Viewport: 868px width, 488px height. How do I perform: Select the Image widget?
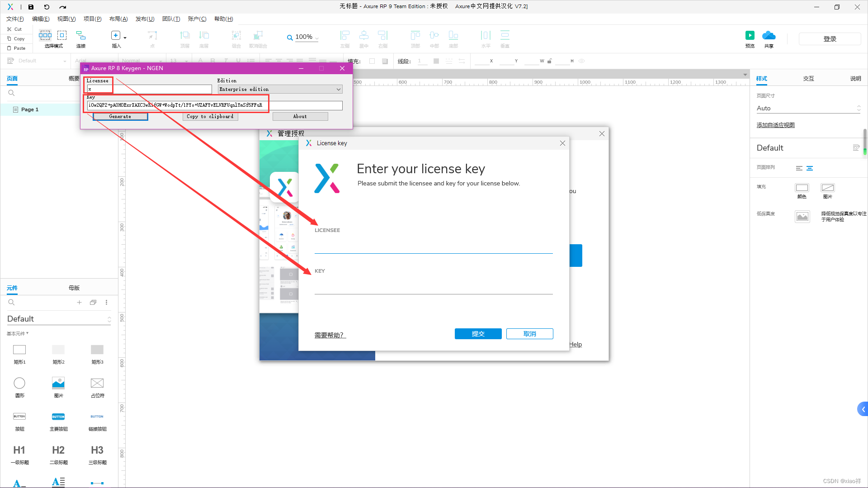(58, 383)
